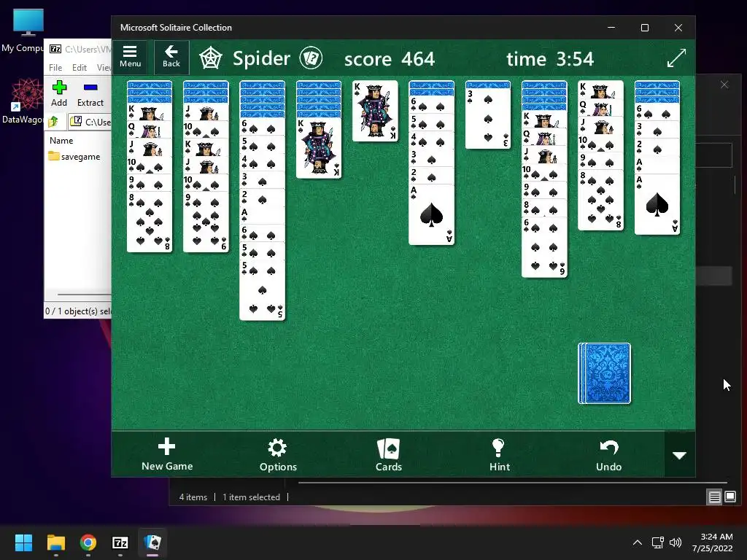The image size is (747, 560).
Task: Select the bottom Ace of spades in column ten
Action: pos(657,204)
